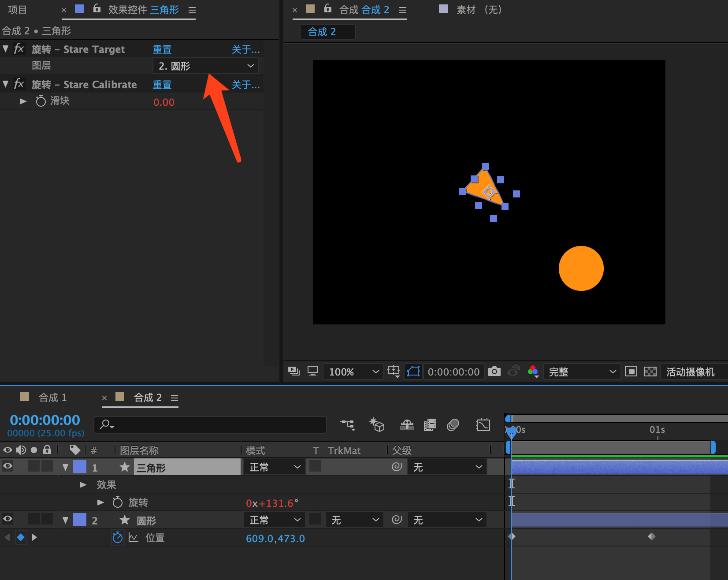Enable motion blur icon
This screenshot has width=728, height=580.
[x=453, y=425]
